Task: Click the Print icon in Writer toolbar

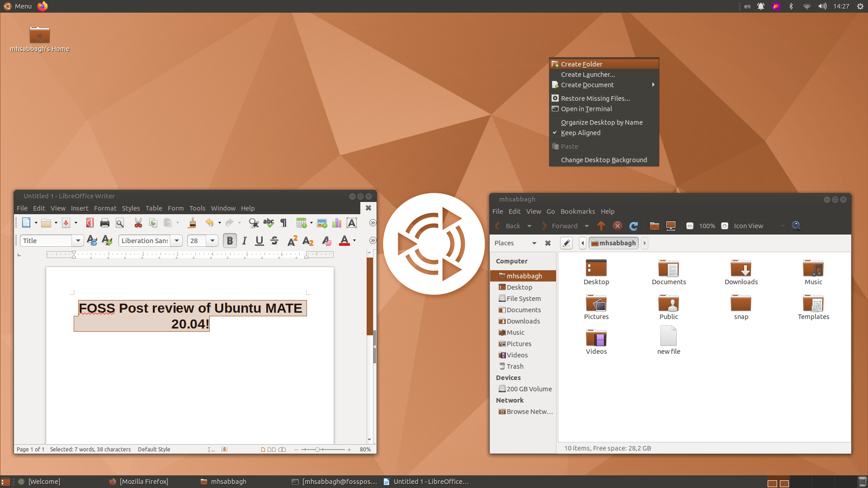Action: click(105, 223)
